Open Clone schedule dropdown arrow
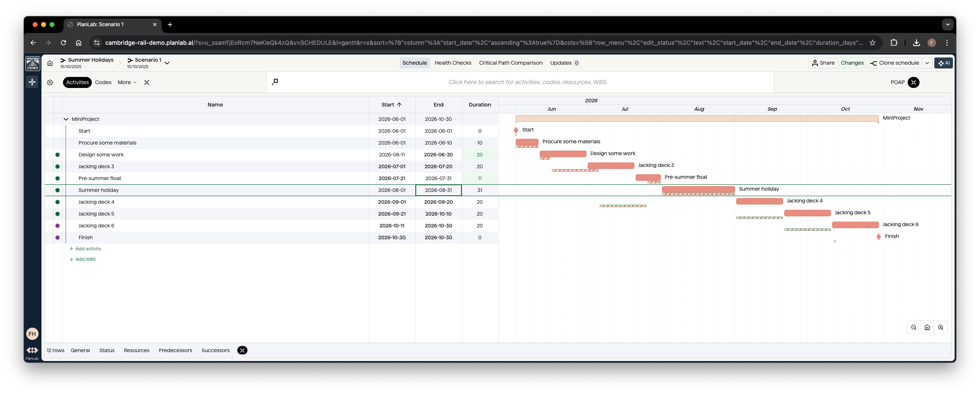The width and height of the screenshot is (980, 394). (x=927, y=63)
